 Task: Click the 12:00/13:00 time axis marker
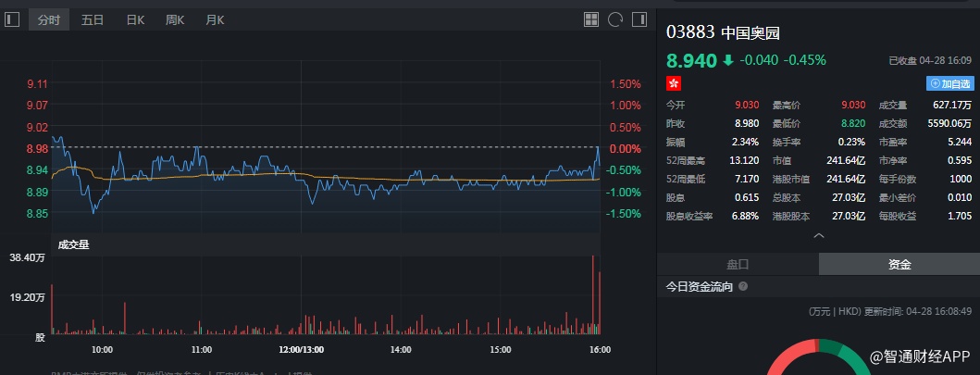[301, 349]
